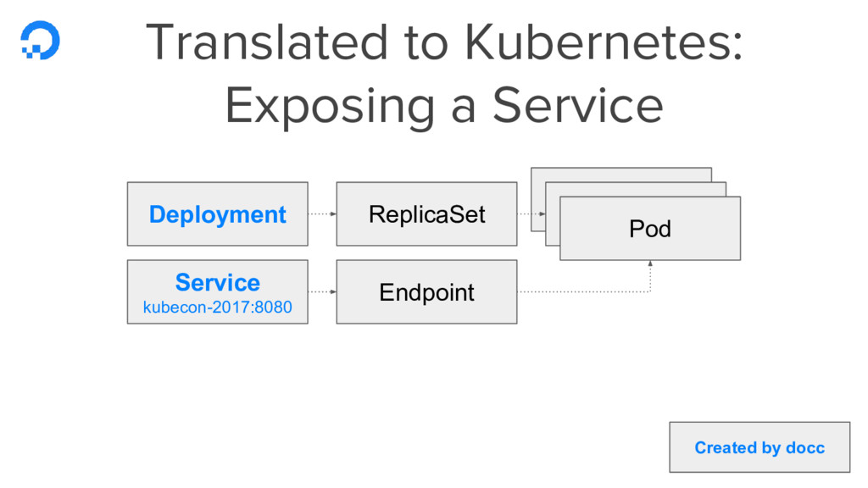The width and height of the screenshot is (868, 488).
Task: Click arrow between Service and Endpoint
Action: point(322,291)
